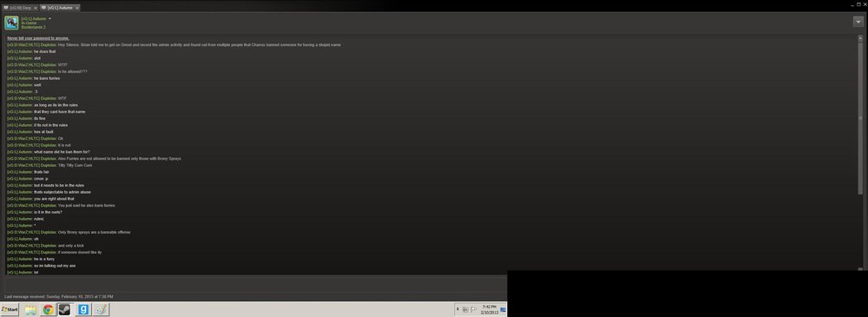
Task: Close the [xG:M] Derp tab
Action: point(36,8)
